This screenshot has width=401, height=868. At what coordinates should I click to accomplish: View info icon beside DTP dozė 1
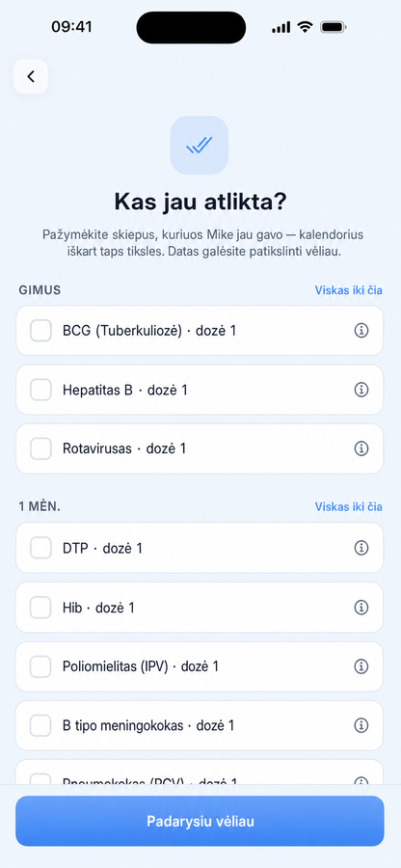(x=361, y=548)
